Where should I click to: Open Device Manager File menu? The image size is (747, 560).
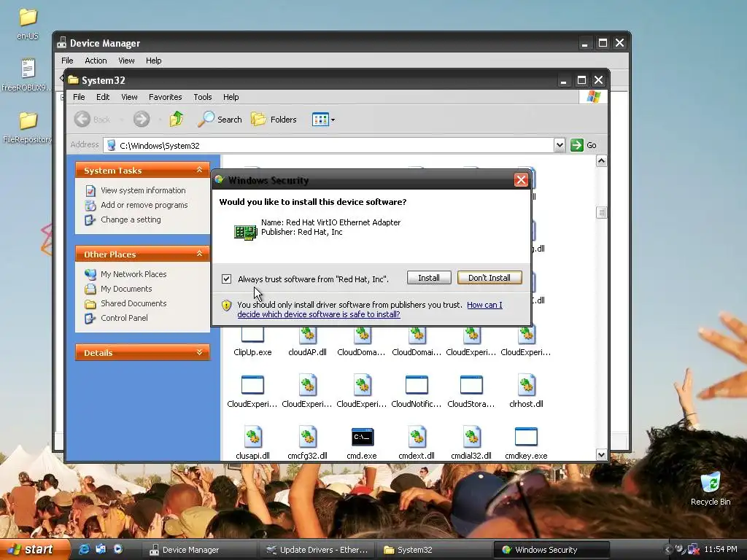coord(67,61)
